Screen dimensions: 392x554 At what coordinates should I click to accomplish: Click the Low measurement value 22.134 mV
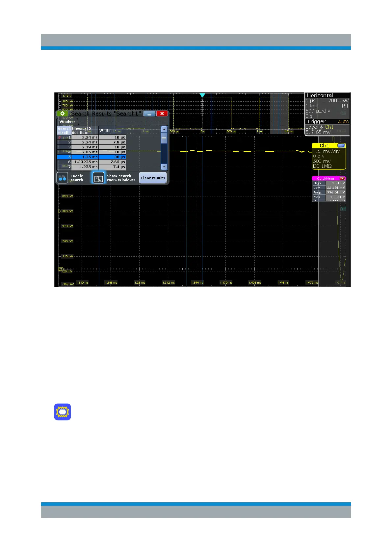pyautogui.click(x=335, y=188)
